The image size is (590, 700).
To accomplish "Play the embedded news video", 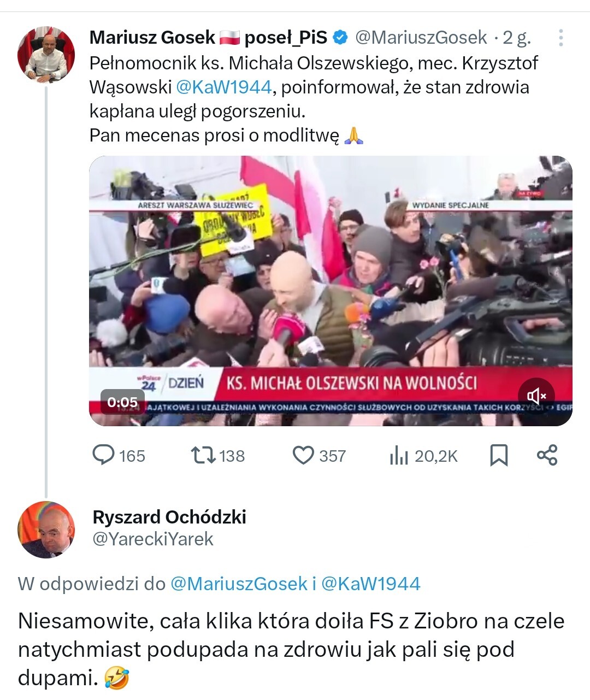I will 331,291.
